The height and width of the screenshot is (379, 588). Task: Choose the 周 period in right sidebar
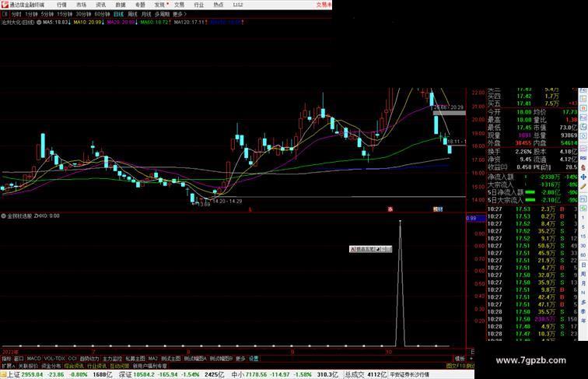(x=583, y=274)
